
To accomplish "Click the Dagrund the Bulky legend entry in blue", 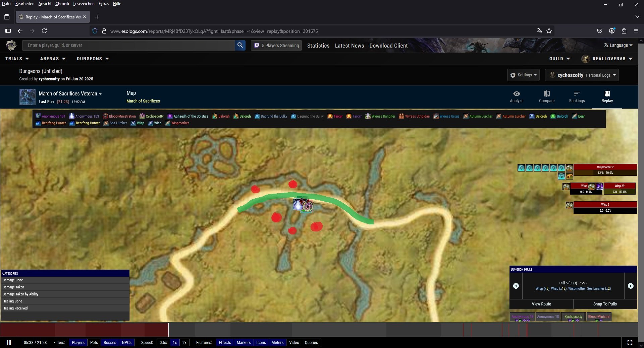I will [271, 116].
